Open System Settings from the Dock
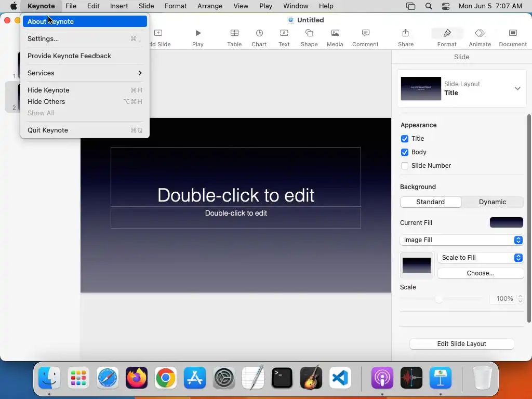 click(x=224, y=378)
